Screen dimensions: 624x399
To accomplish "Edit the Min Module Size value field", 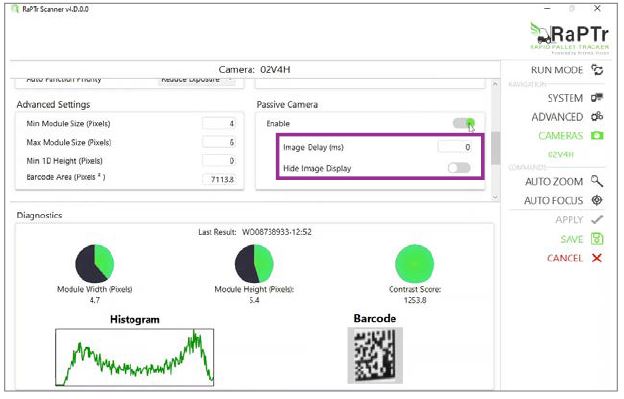I will tap(219, 123).
